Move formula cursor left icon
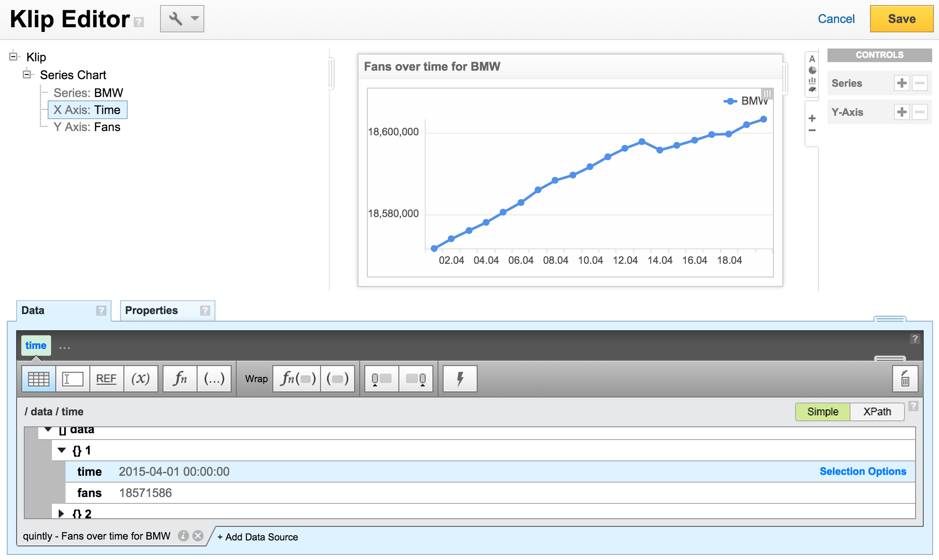Image resolution: width=939 pixels, height=560 pixels. pyautogui.click(x=382, y=379)
